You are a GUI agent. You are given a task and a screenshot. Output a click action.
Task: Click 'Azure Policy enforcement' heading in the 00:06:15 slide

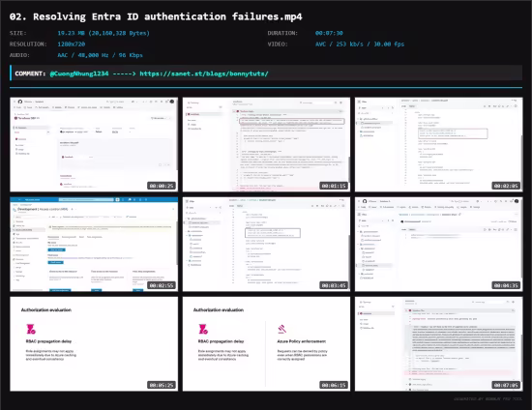(302, 341)
